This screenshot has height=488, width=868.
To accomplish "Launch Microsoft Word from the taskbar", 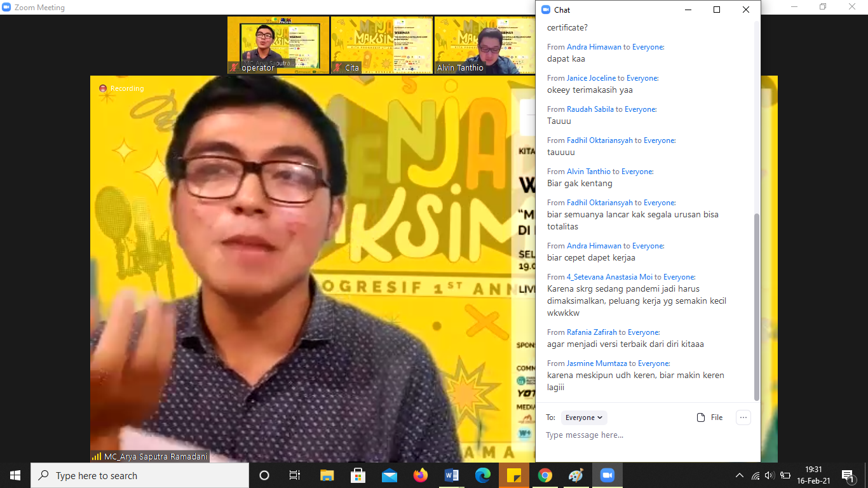I will (452, 475).
